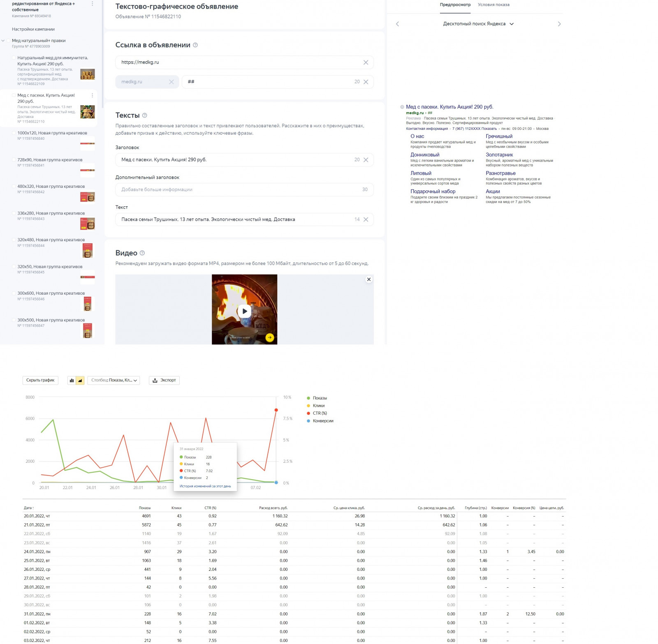Check 'Натуральный мед для иммунитета' ad checkbox
Viewport: 658px width, 644px height.
pyautogui.click(x=14, y=58)
